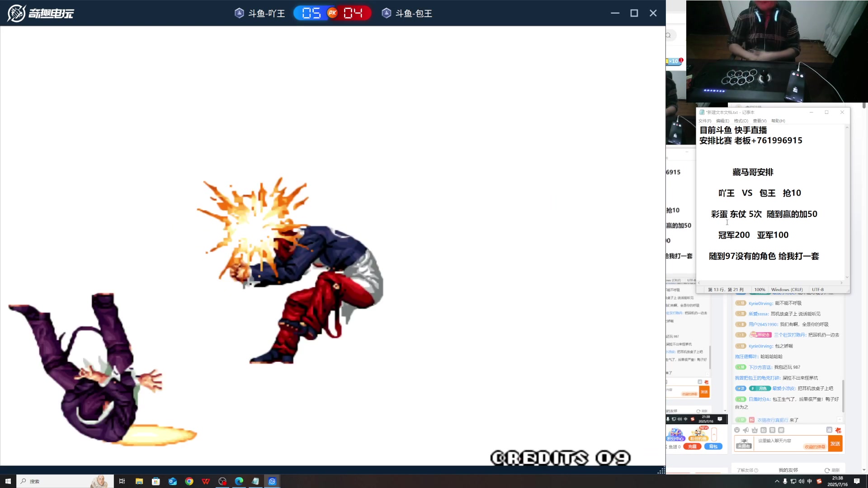Click the 粉 fan badge icon in chat toolbar
Viewport: 868px width, 488px height.
[x=764, y=430]
